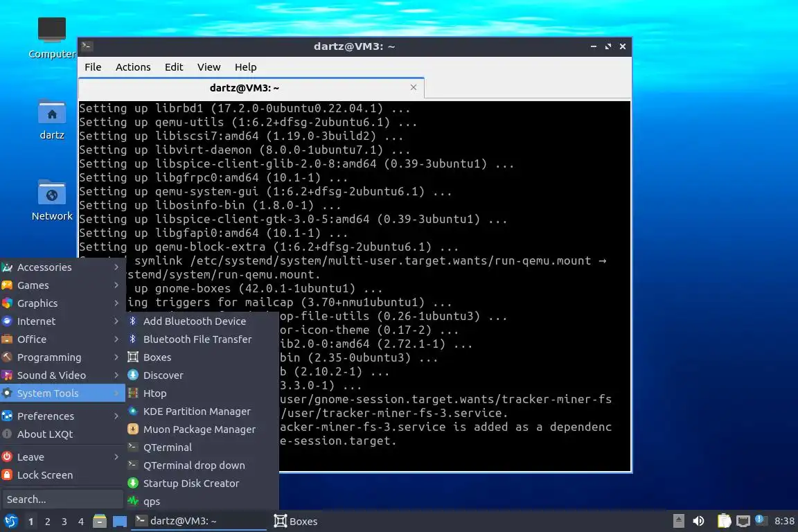The height and width of the screenshot is (532, 798).
Task: Switch to virtual desktop 2
Action: (47, 522)
